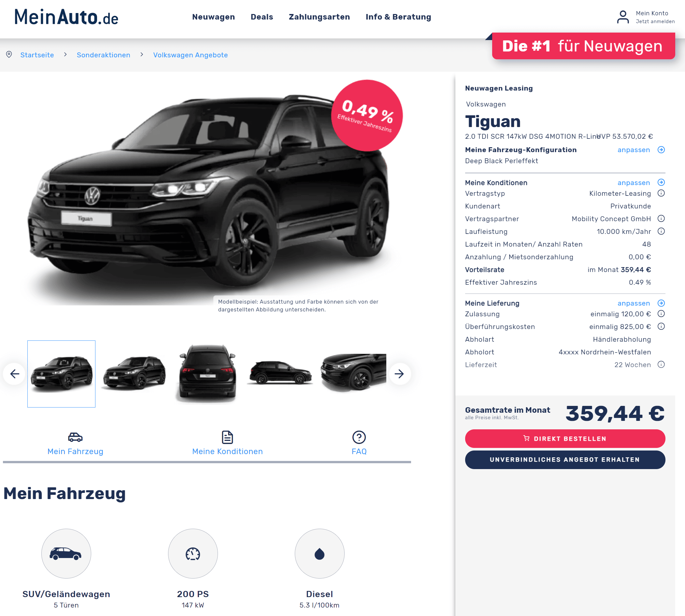Open info icon next to Zulassung
The image size is (685, 616).
point(661,314)
